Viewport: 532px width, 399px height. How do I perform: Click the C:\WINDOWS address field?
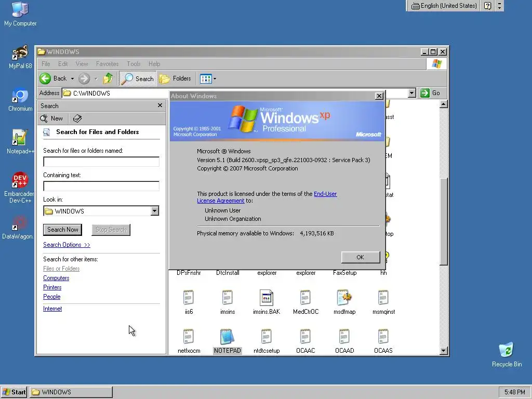[x=115, y=93]
